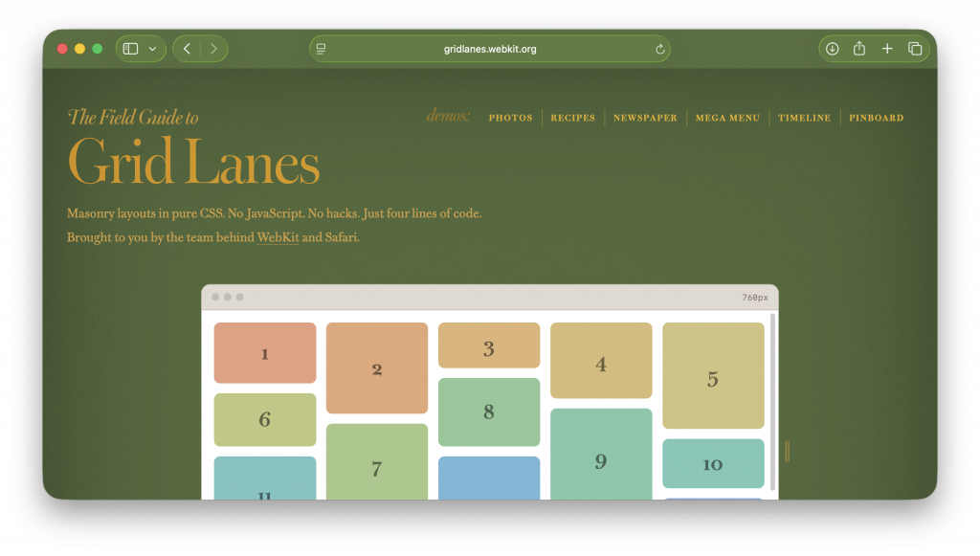Image resolution: width=980 pixels, height=556 pixels.
Task: Open the PHOTOS demo
Action: 511,118
